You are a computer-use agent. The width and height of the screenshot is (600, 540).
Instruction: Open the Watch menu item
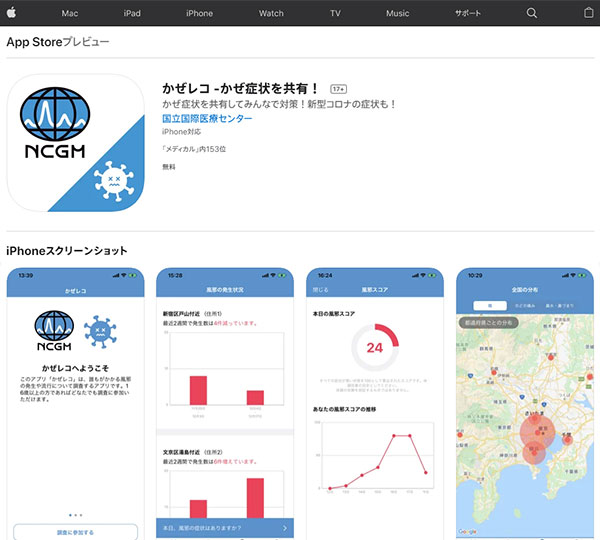point(271,13)
